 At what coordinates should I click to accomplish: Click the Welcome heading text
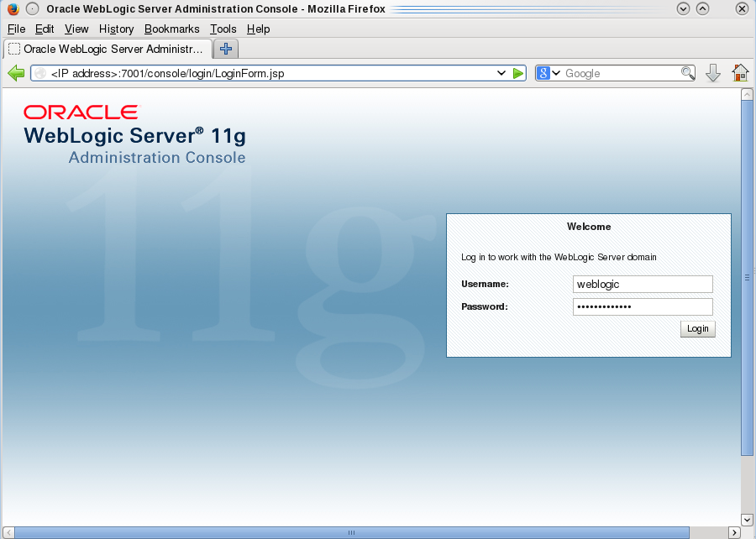(x=589, y=227)
